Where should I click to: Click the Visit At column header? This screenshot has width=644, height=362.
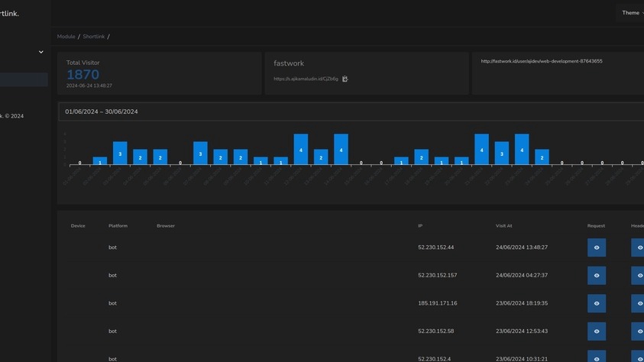coord(503,226)
